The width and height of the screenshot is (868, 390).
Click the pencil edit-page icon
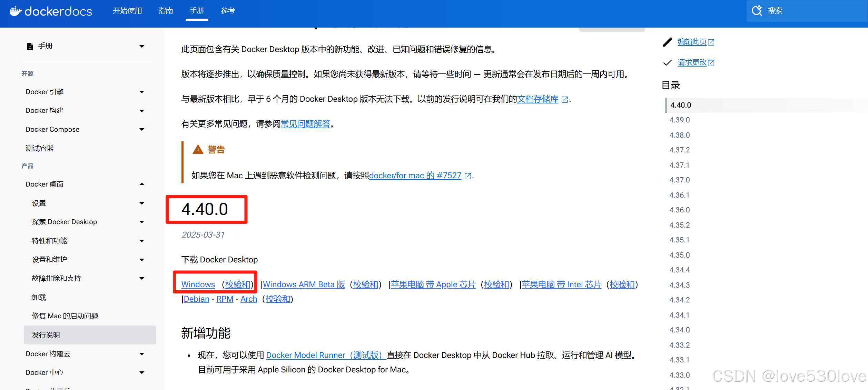click(x=668, y=42)
